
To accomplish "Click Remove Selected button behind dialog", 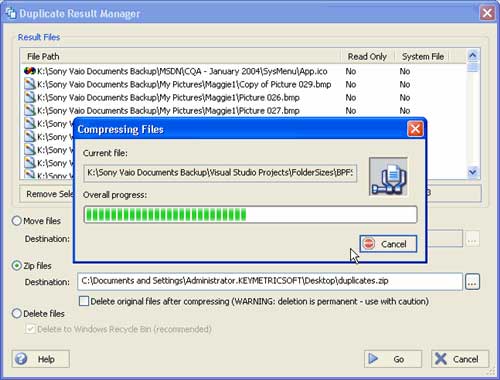I will coord(46,194).
